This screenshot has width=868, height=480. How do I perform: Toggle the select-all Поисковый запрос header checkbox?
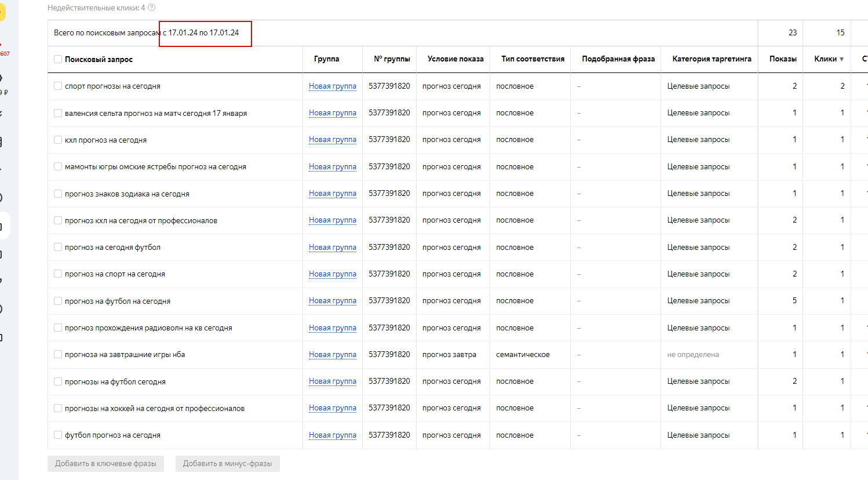(x=58, y=59)
